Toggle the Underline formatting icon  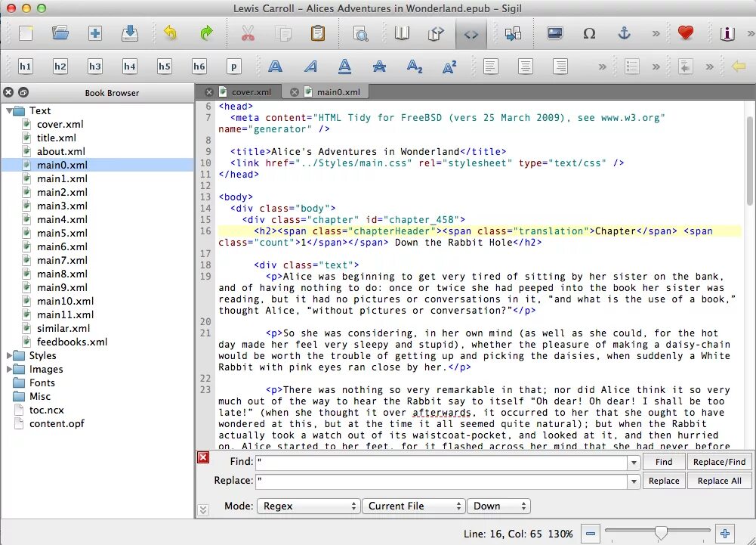click(x=344, y=66)
